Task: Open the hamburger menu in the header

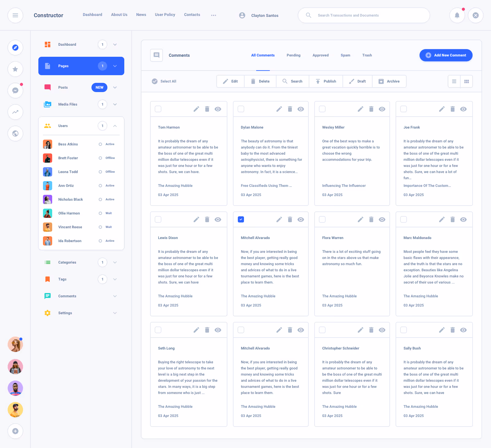Action: (x=15, y=15)
